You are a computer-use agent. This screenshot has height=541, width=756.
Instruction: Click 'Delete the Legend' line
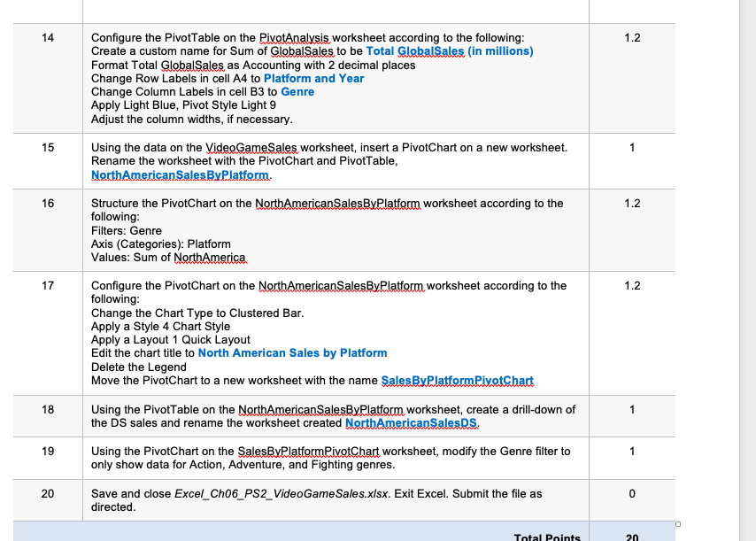click(139, 367)
